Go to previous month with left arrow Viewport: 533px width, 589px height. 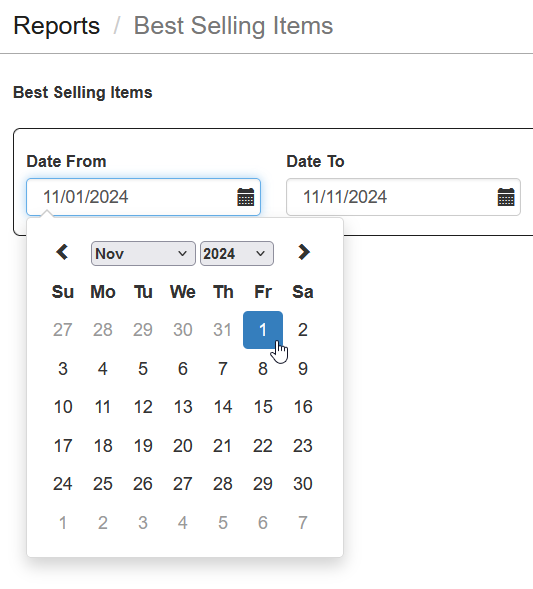[x=62, y=252]
